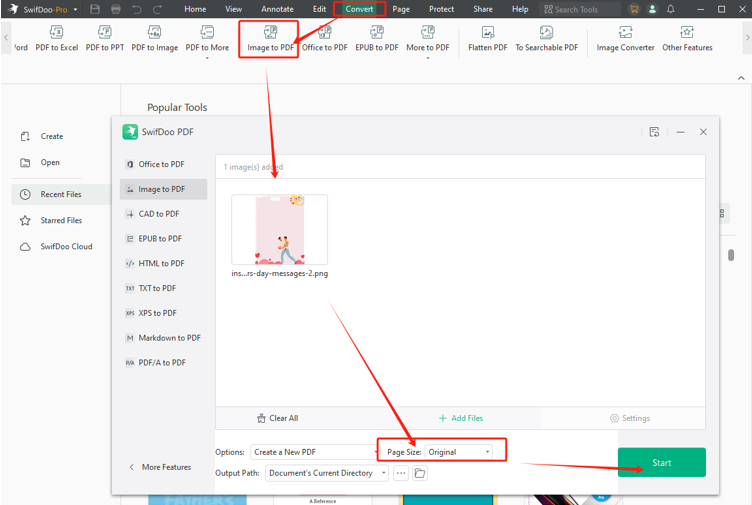Open the Image Converter tool
752x505 pixels.
click(625, 38)
